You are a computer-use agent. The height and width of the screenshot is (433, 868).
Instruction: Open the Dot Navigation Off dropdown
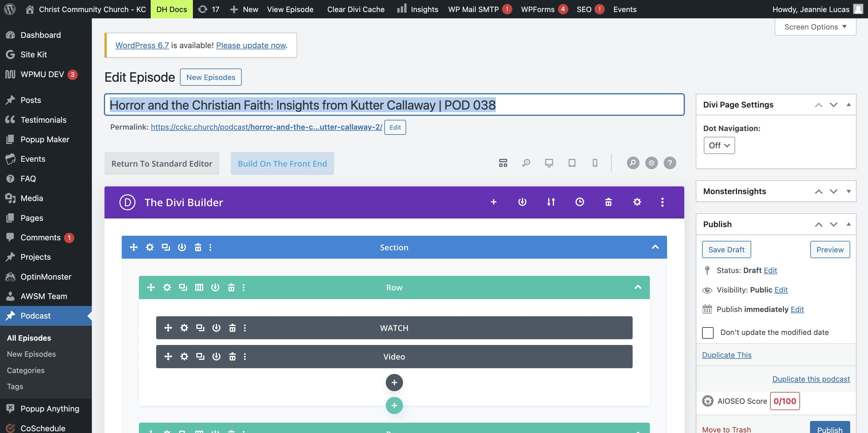coord(719,145)
